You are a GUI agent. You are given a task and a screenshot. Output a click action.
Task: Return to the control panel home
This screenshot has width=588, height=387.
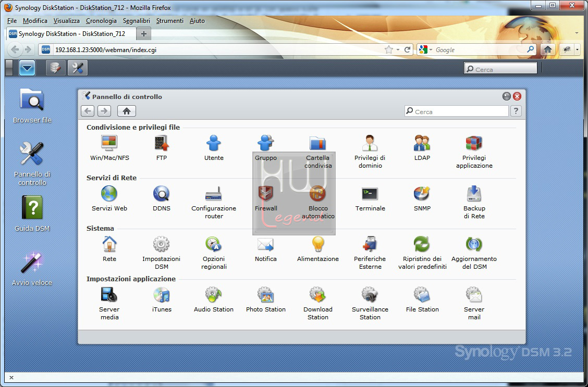(x=126, y=111)
